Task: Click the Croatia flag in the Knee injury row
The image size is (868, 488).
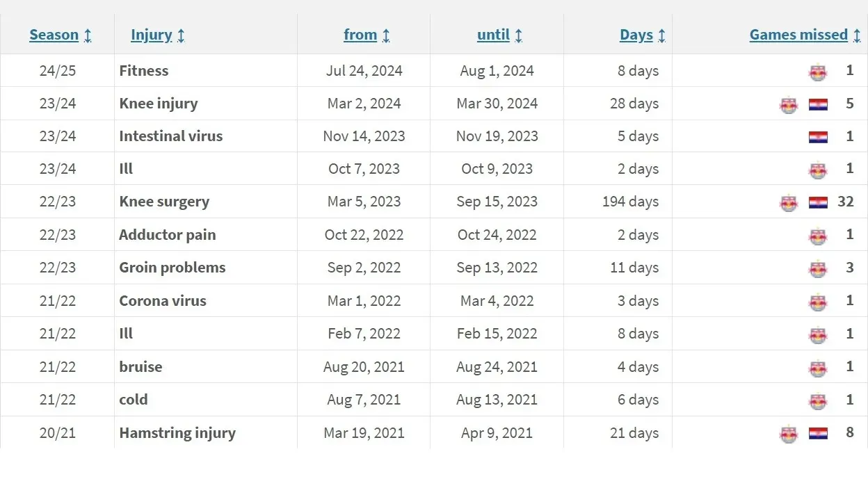Action: [818, 104]
